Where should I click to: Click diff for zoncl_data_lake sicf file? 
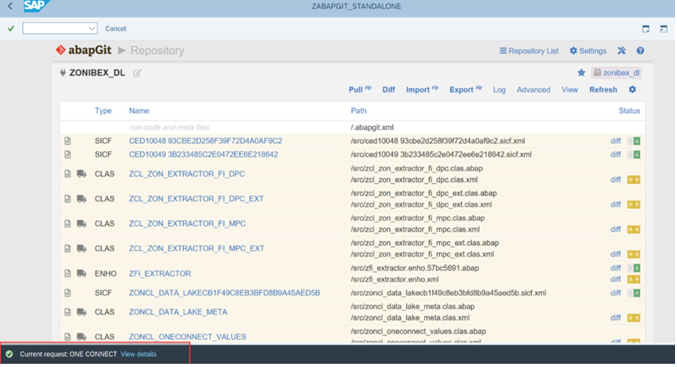point(615,293)
